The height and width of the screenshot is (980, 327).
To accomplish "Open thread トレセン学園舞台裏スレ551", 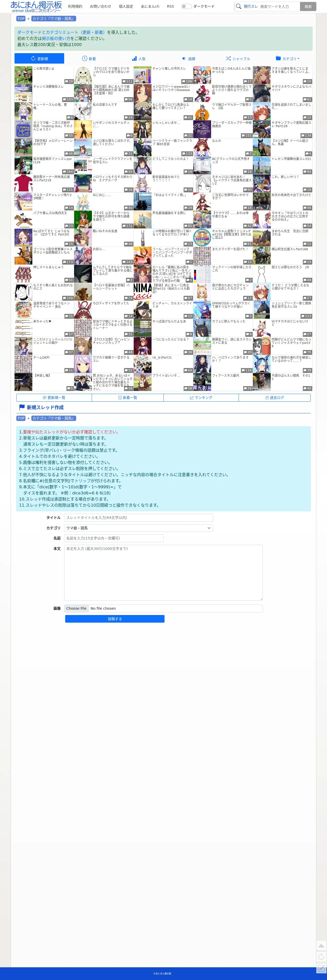I will [282, 166].
